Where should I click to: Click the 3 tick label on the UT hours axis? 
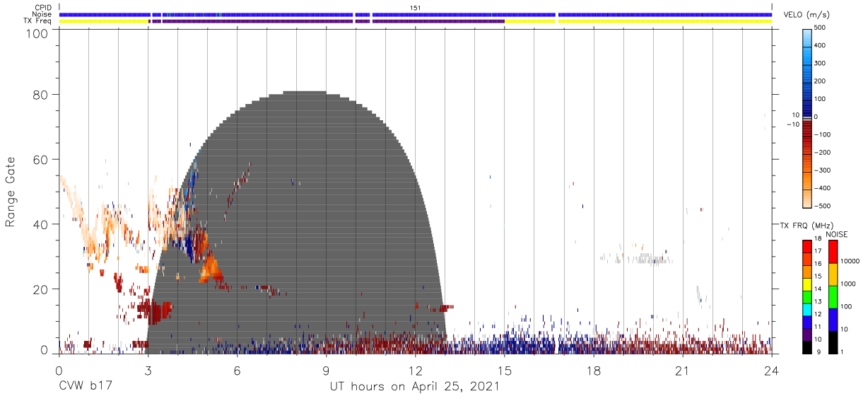point(148,371)
